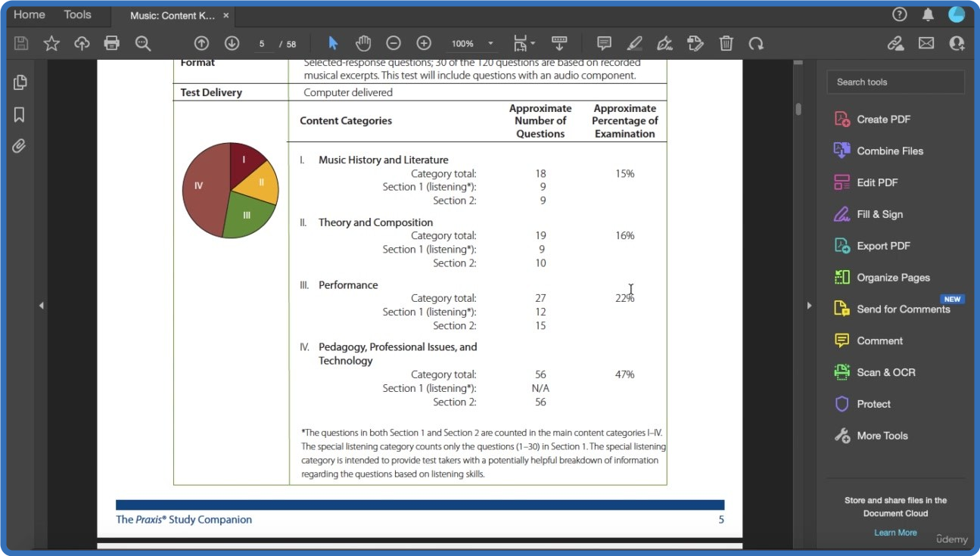Screen dimensions: 980x556
Task: Open the find text magnifier tool
Action: (x=143, y=43)
